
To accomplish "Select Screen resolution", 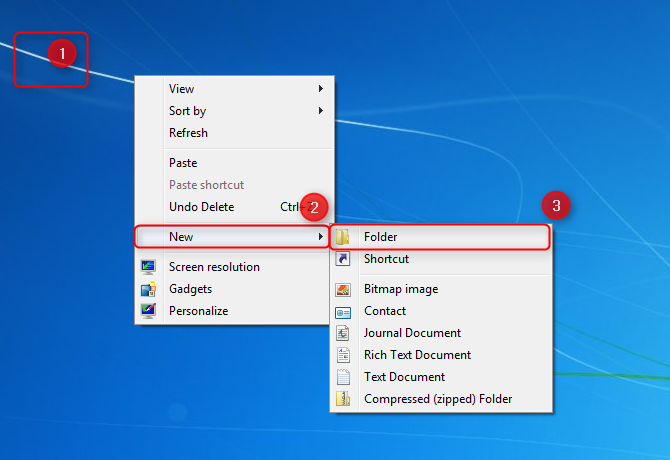I will [x=234, y=267].
